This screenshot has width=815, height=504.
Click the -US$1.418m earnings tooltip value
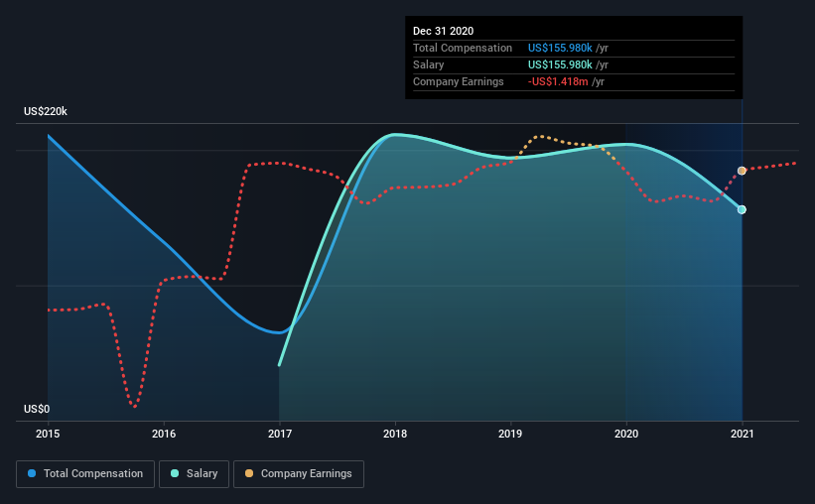coord(558,82)
